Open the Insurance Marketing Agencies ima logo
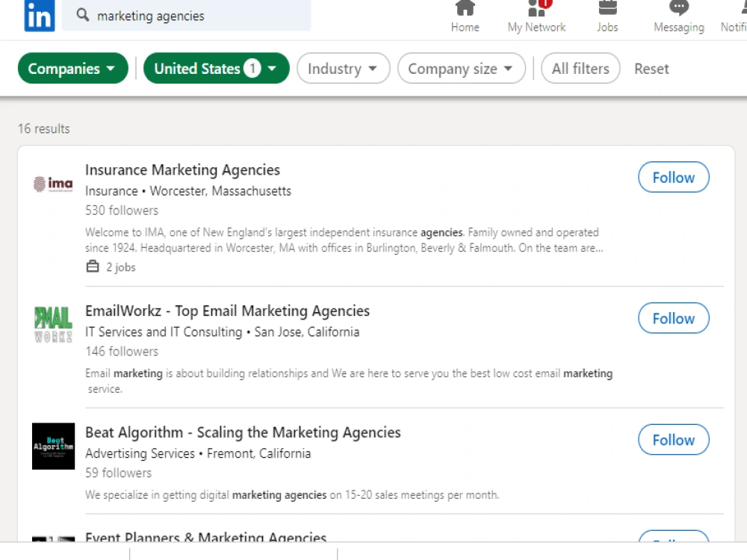The height and width of the screenshot is (560, 747). coord(53,184)
